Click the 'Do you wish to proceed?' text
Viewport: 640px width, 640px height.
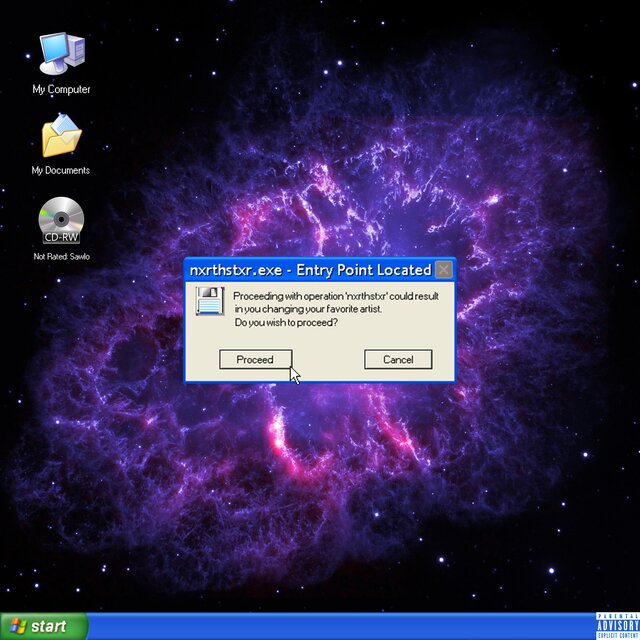tap(286, 323)
